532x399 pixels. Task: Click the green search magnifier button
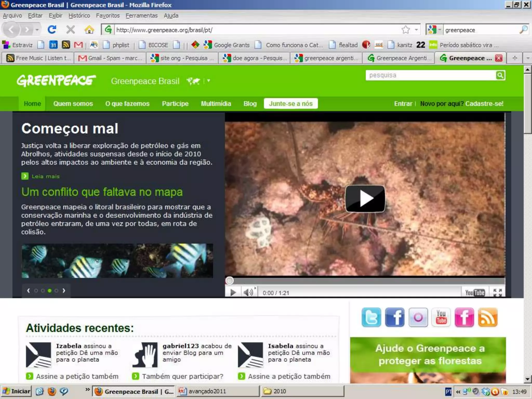500,75
